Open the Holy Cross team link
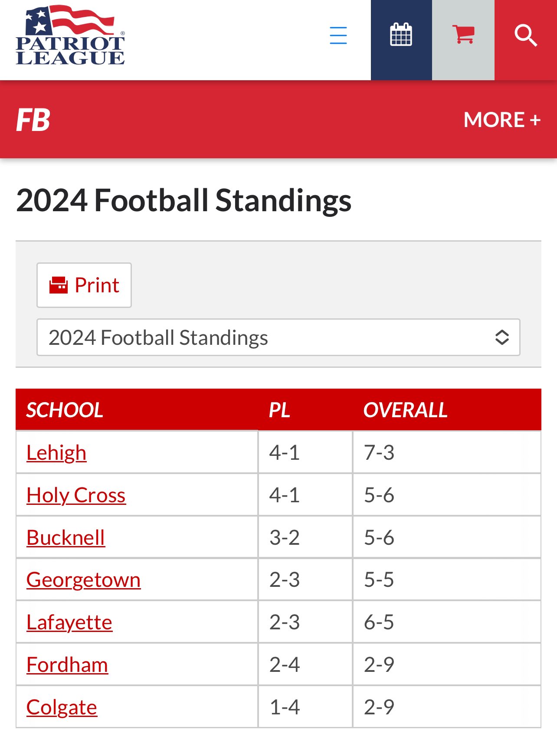The width and height of the screenshot is (557, 756). tap(76, 495)
